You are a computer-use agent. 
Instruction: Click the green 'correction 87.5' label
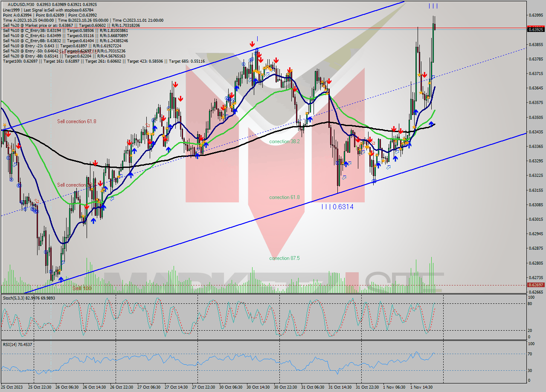tap(284, 258)
